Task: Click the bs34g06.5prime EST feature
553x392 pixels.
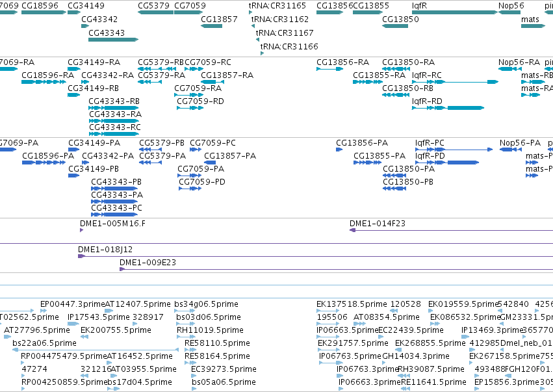Action: pos(185,311)
